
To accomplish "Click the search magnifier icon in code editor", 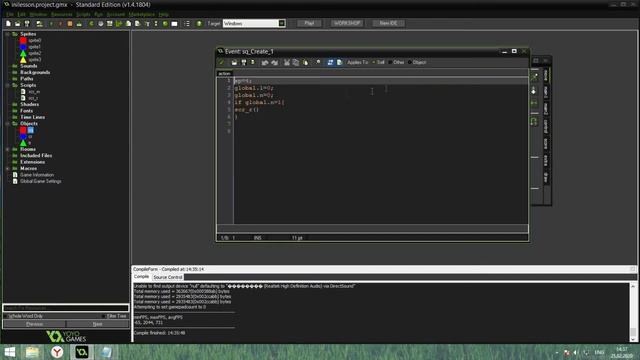I will [318, 62].
